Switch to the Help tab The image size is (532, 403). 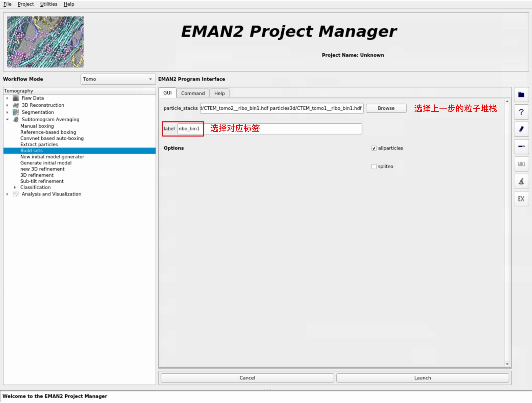pos(219,93)
